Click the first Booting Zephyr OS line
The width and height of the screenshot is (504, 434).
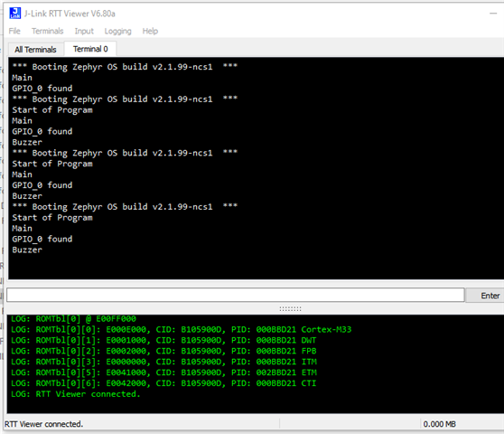[x=125, y=67]
